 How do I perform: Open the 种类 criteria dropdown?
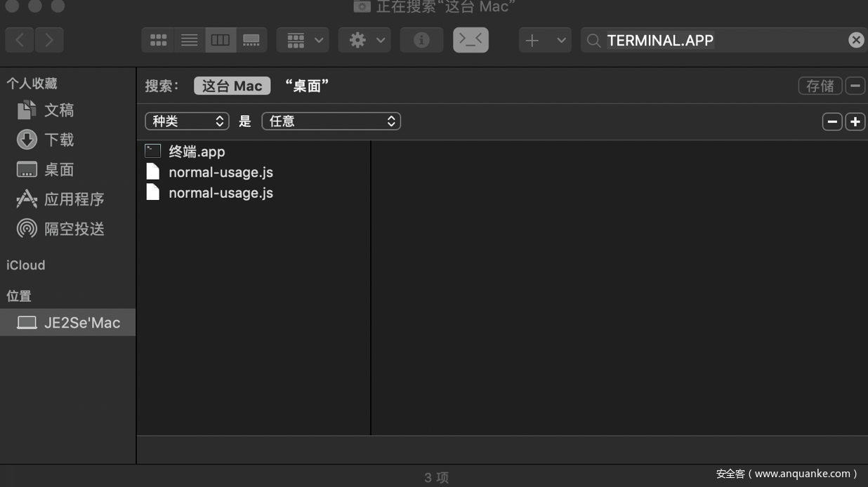[187, 121]
